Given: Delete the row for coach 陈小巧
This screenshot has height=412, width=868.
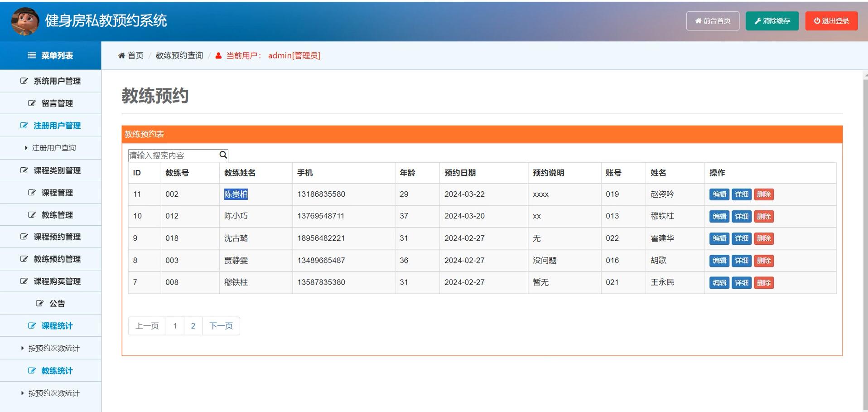Looking at the screenshot, I should tap(764, 217).
